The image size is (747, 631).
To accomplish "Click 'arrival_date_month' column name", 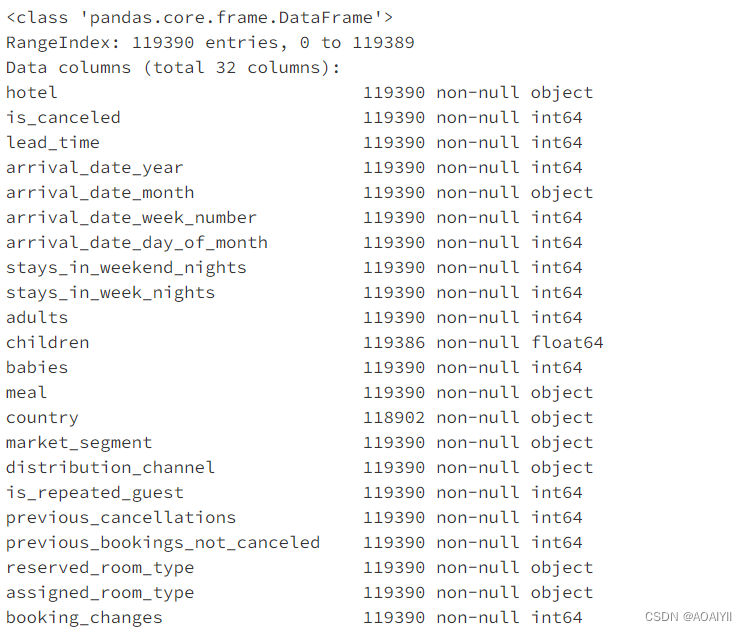I will (x=100, y=192).
